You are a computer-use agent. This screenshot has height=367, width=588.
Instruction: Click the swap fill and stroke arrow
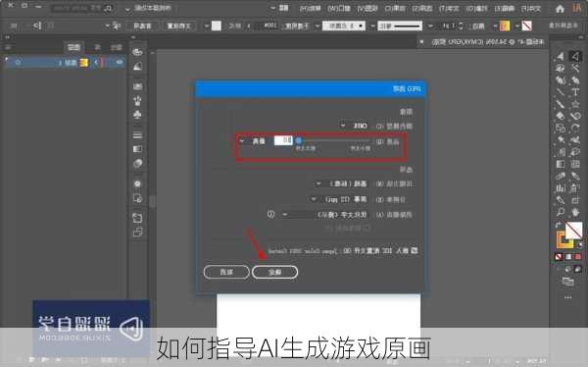[559, 225]
